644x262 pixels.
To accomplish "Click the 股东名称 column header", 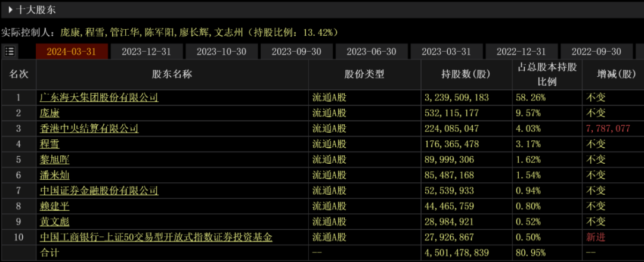I will click(x=172, y=74).
